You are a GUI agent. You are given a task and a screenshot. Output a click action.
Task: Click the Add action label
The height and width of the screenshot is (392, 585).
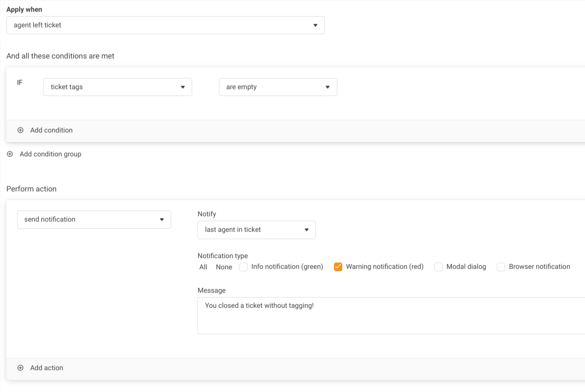point(47,368)
